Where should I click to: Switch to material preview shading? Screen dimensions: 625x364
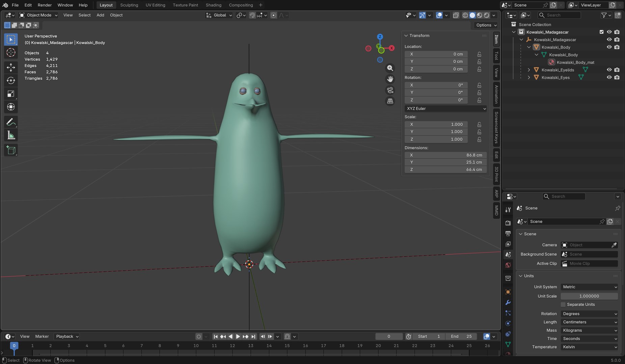[480, 15]
